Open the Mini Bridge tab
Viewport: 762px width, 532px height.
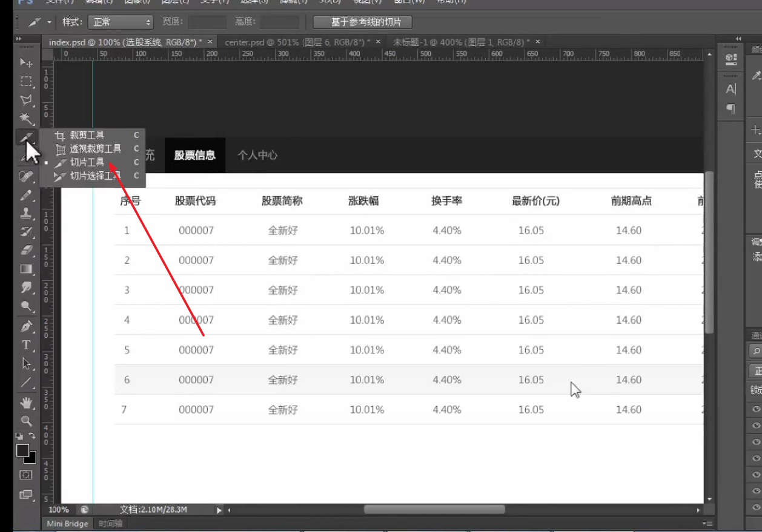pos(67,524)
